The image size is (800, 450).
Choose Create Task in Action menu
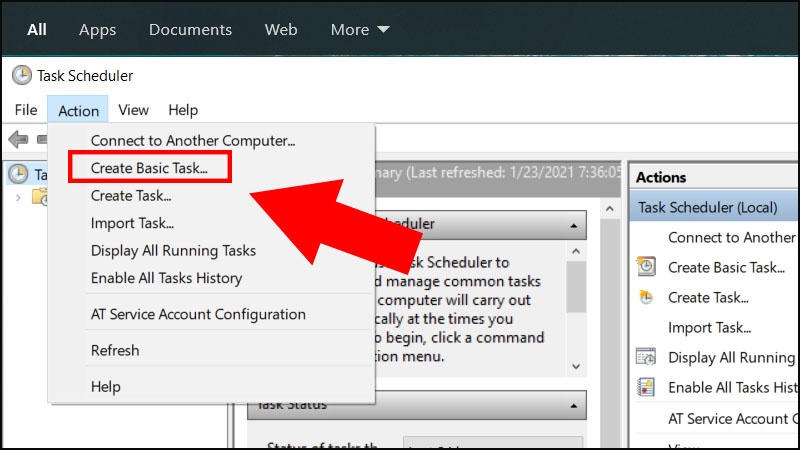[x=212, y=195]
